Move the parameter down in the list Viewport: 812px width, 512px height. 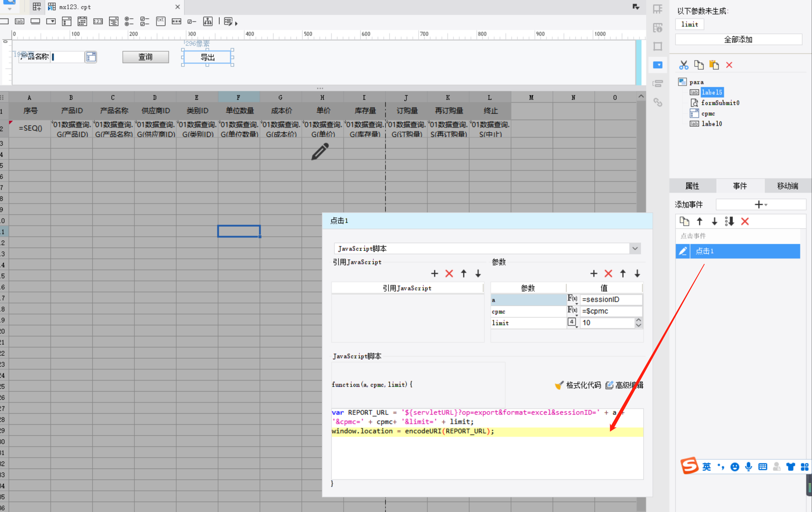coord(637,274)
